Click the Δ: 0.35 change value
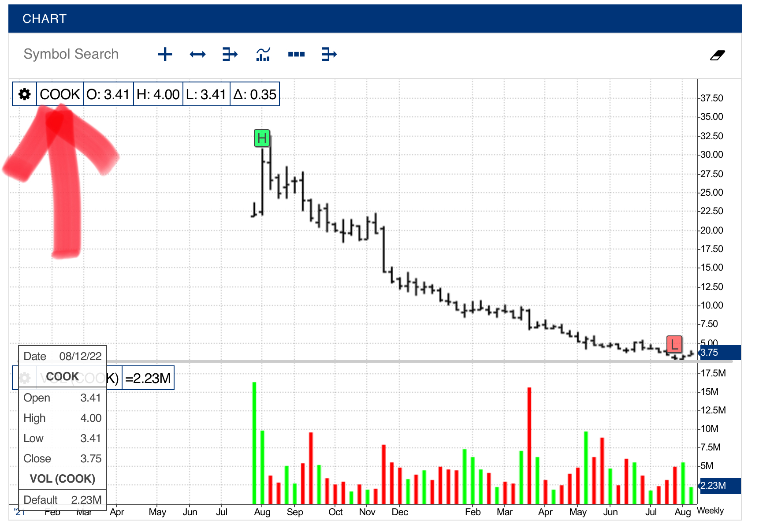Image resolution: width=759 pixels, height=532 pixels. point(255,94)
